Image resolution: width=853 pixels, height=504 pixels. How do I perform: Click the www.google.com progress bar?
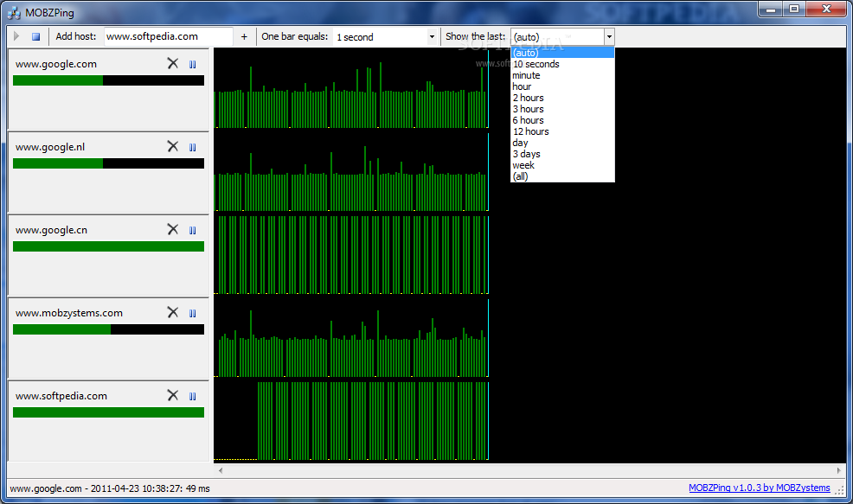coord(108,80)
